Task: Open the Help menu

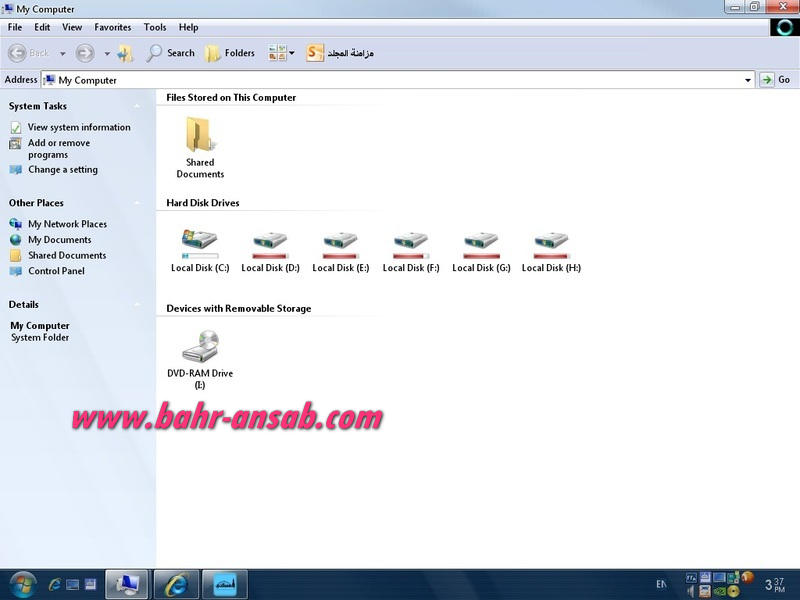Action: tap(188, 27)
